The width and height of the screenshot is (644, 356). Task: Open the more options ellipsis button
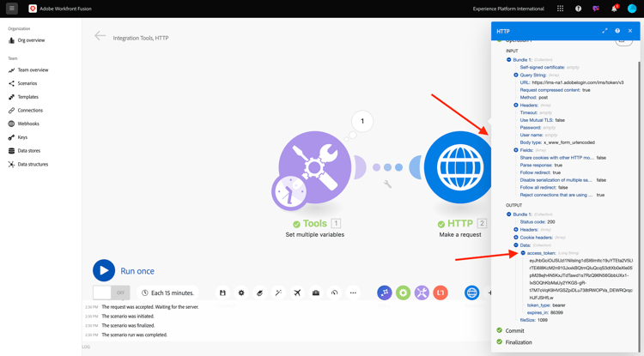[x=353, y=293]
